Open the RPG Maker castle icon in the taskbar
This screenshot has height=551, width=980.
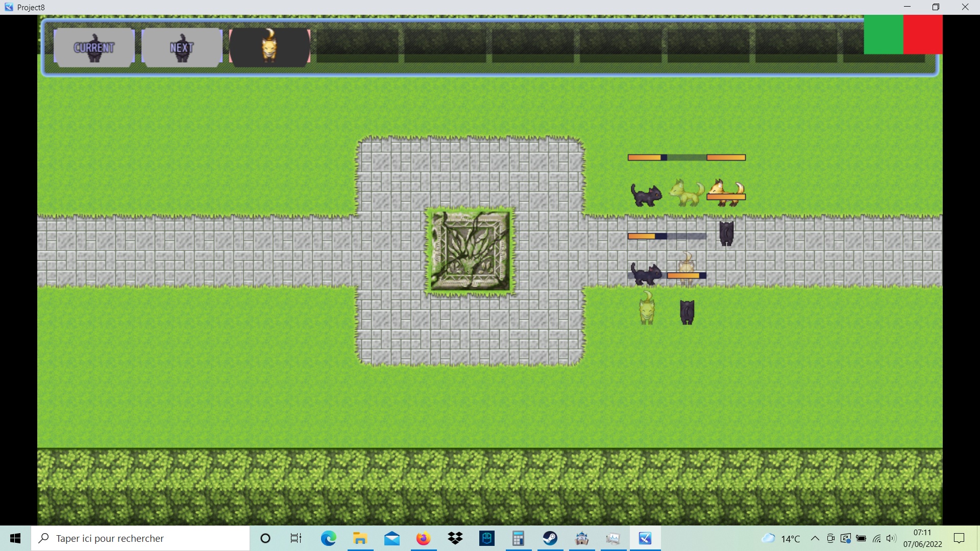[582, 538]
